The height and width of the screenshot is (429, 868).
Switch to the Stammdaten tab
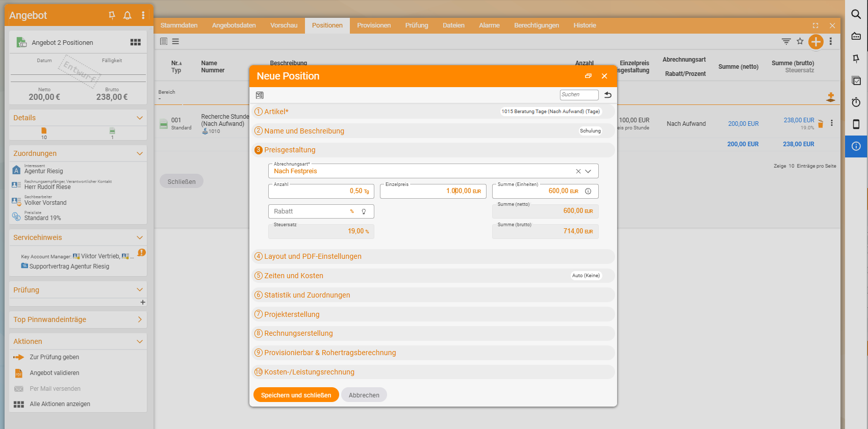[x=179, y=25]
